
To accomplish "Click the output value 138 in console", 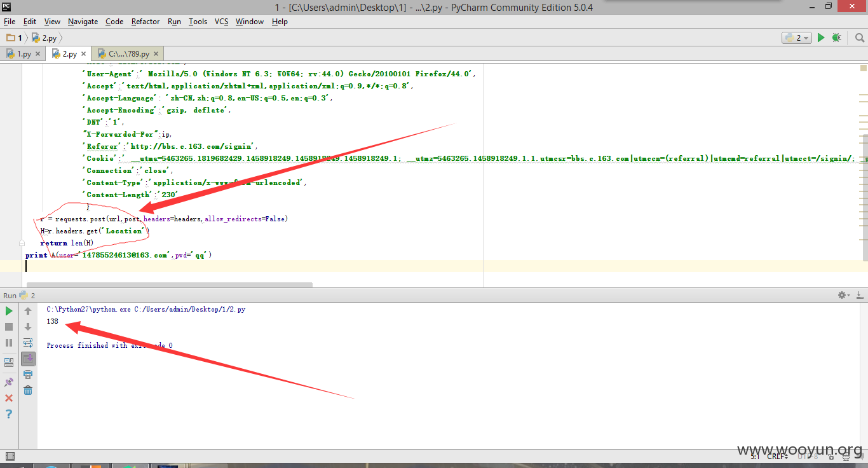I will pos(52,321).
